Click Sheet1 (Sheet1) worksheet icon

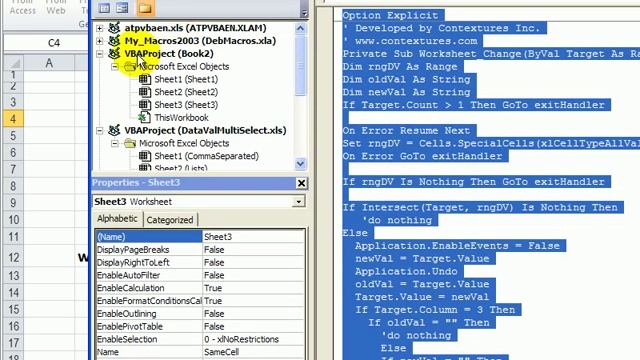144,80
